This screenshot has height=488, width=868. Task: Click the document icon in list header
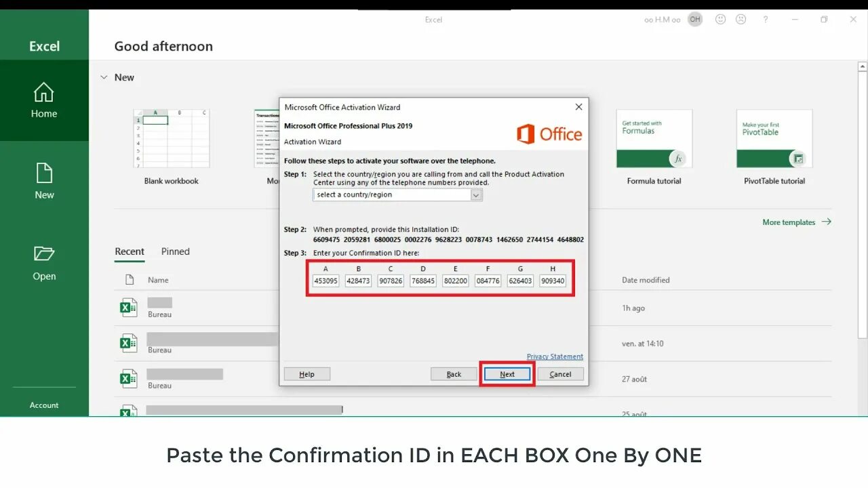coord(130,280)
